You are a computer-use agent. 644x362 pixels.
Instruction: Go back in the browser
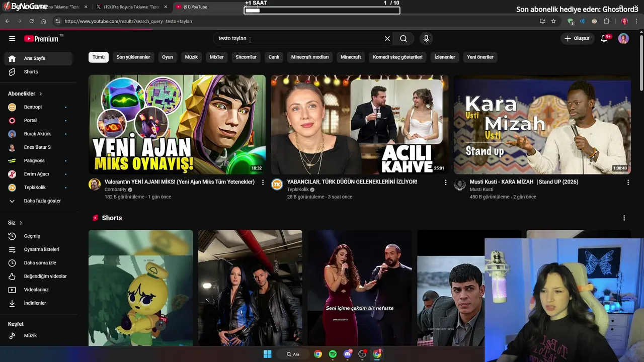(7, 21)
